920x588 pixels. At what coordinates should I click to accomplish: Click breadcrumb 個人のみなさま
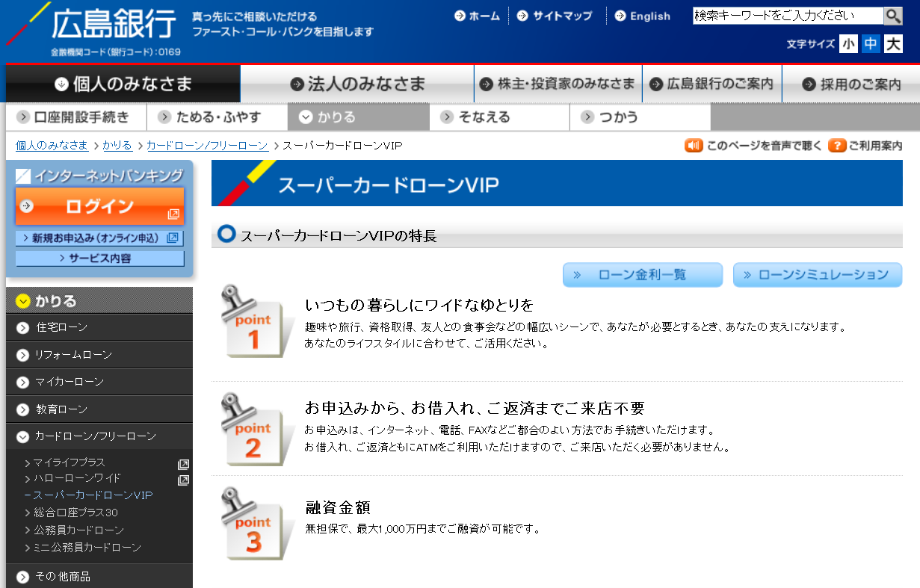pos(52,145)
